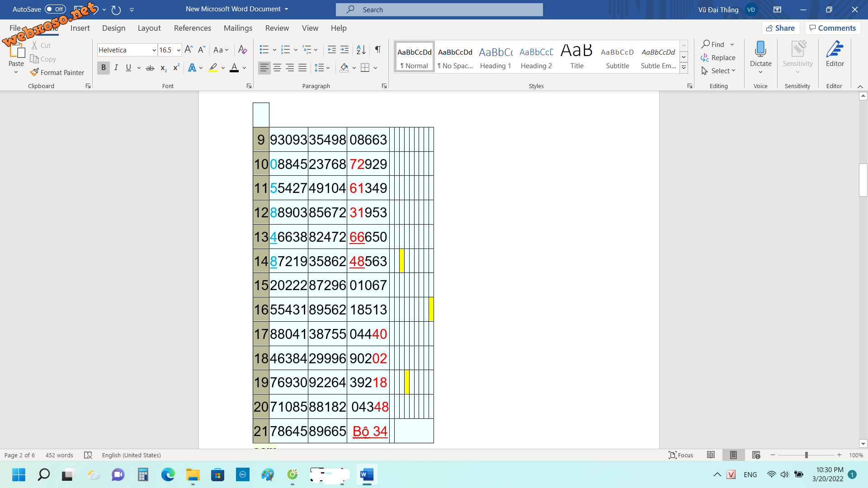Click Clear All Formatting icon

243,50
